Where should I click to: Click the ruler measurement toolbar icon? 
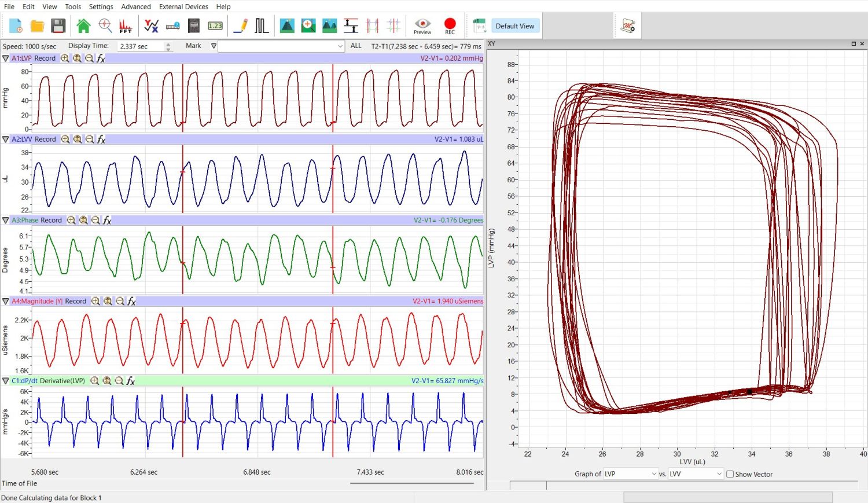[172, 25]
